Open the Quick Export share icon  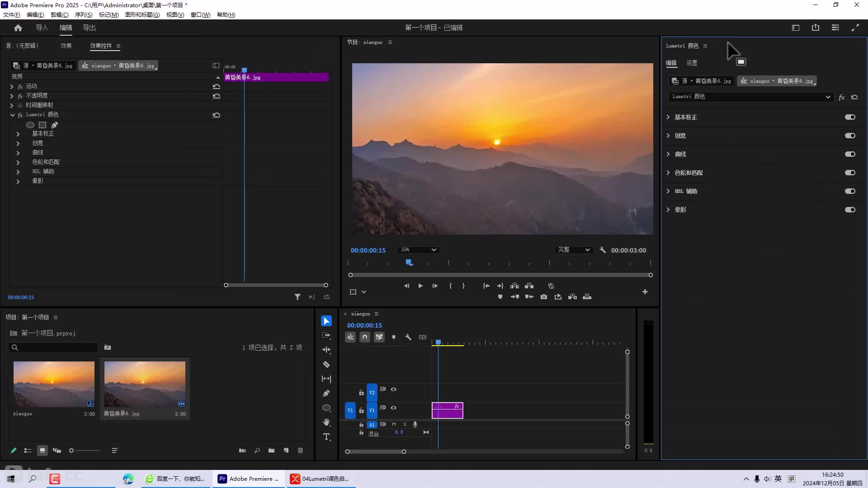(x=816, y=28)
